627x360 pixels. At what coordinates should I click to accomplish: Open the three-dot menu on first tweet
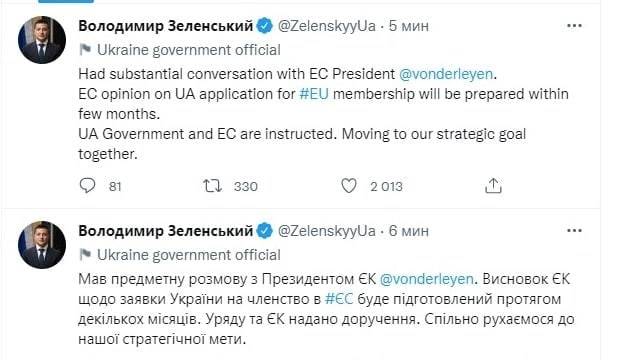(575, 26)
